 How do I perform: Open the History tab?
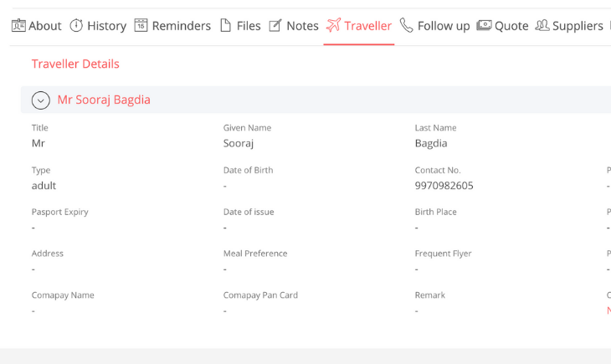pyautogui.click(x=107, y=26)
